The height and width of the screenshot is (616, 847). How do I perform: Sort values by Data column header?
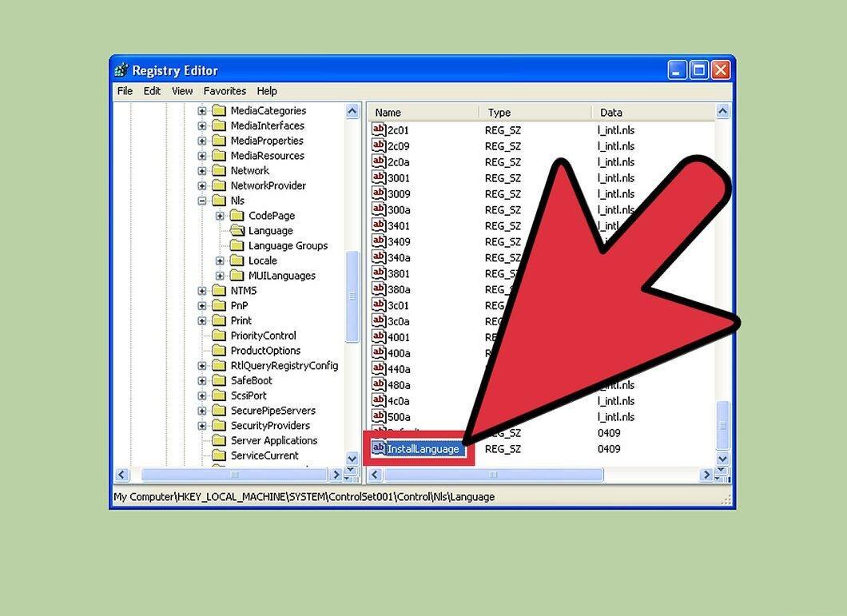653,113
